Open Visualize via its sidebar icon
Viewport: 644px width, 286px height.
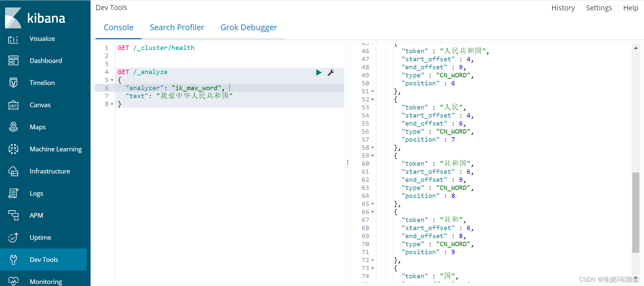[x=13, y=39]
